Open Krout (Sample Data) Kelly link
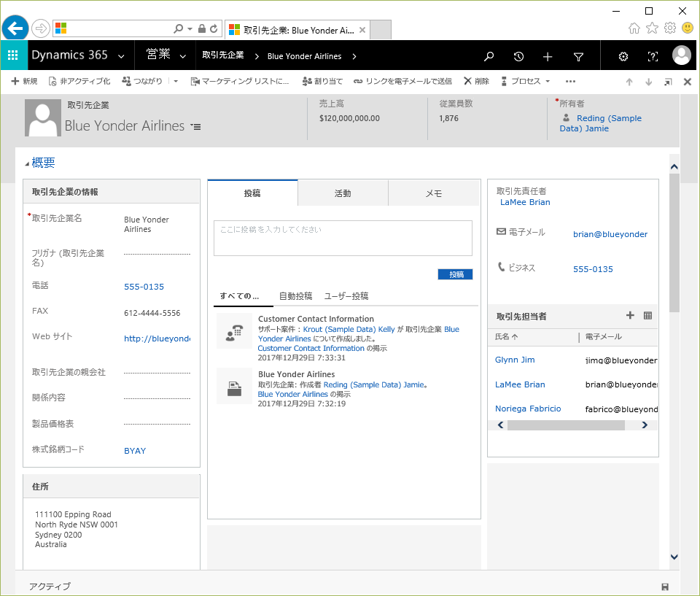The width and height of the screenshot is (700, 596). (349, 329)
